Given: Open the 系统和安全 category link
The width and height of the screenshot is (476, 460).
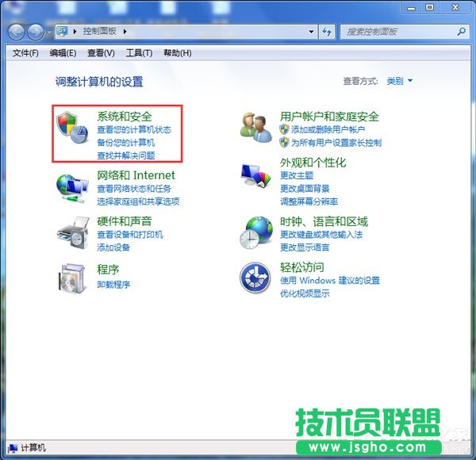Looking at the screenshot, I should click(125, 117).
